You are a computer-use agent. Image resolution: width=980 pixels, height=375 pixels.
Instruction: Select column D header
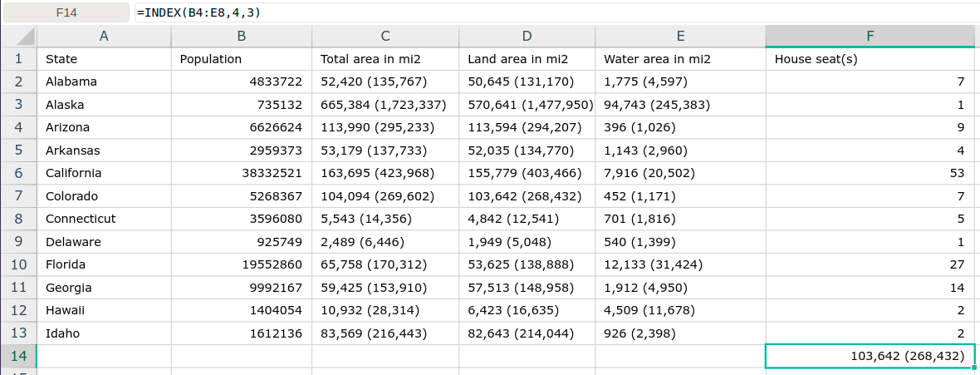coord(527,37)
